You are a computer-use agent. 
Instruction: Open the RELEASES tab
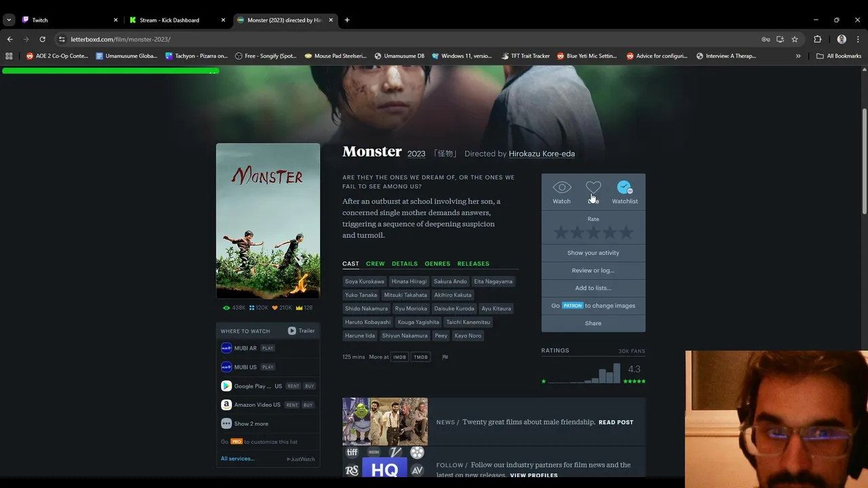[473, 264]
